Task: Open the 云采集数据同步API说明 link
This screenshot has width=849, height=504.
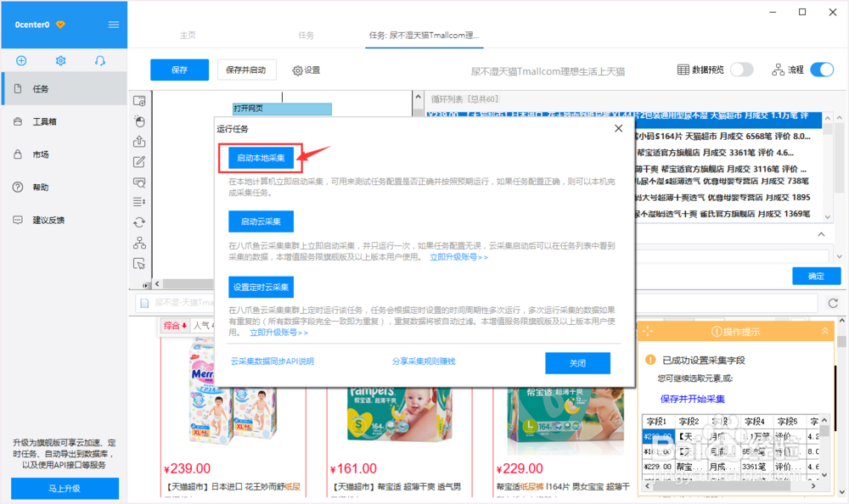Action: pyautogui.click(x=273, y=361)
